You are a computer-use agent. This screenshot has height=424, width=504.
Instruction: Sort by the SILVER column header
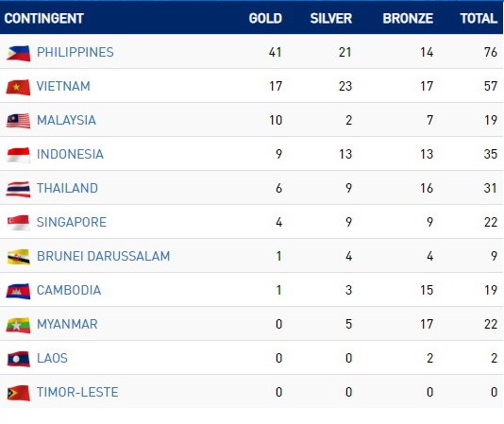click(x=331, y=18)
